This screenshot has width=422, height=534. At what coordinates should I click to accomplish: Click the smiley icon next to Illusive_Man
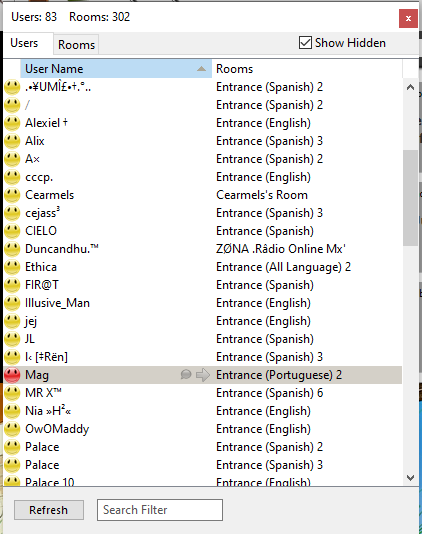[x=12, y=303]
